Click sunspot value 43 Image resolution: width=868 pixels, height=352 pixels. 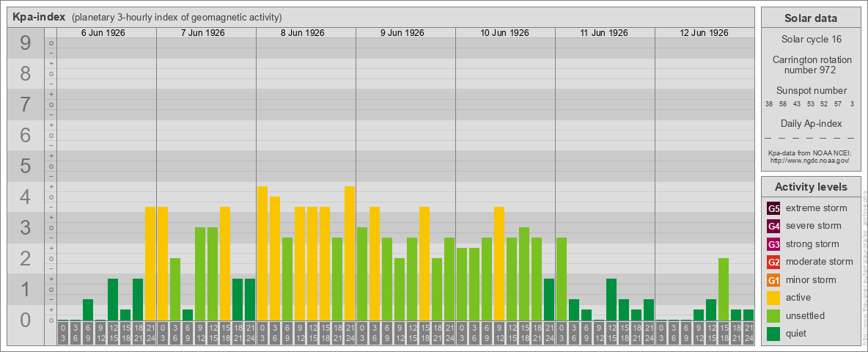797,104
